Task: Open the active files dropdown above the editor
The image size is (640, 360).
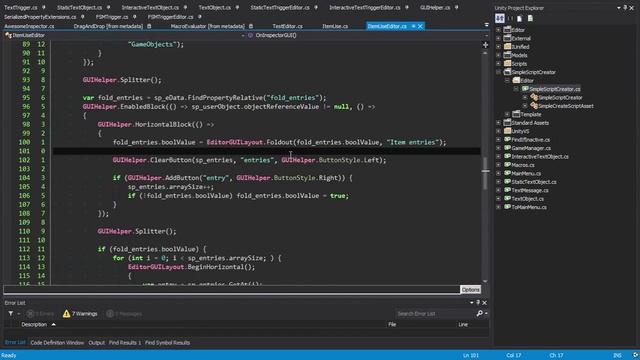Action: tap(487, 25)
